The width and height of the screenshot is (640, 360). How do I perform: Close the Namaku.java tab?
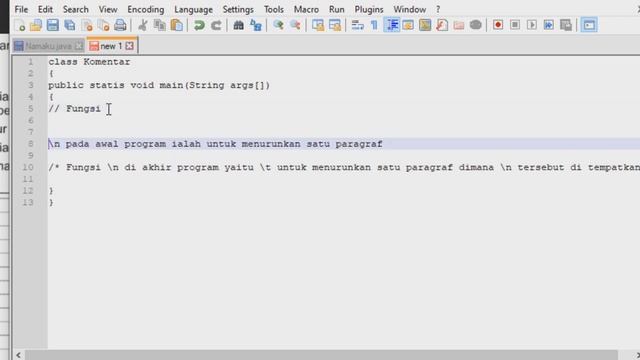(x=79, y=46)
